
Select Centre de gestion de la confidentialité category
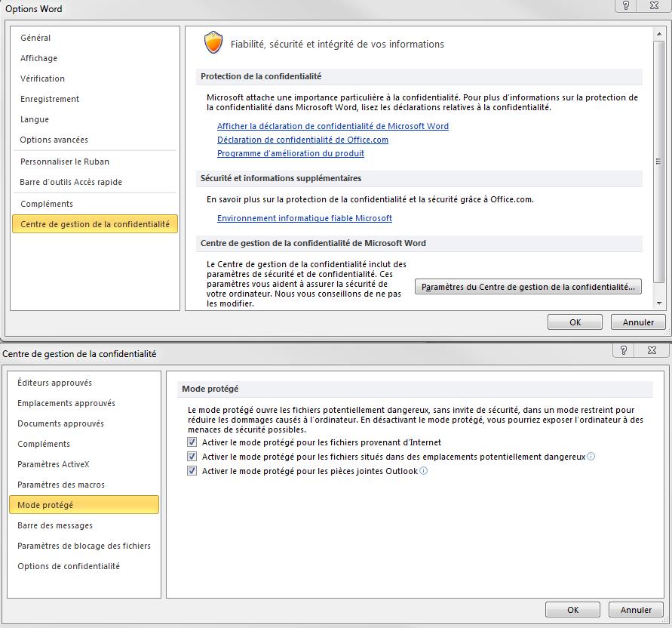pyautogui.click(x=95, y=224)
